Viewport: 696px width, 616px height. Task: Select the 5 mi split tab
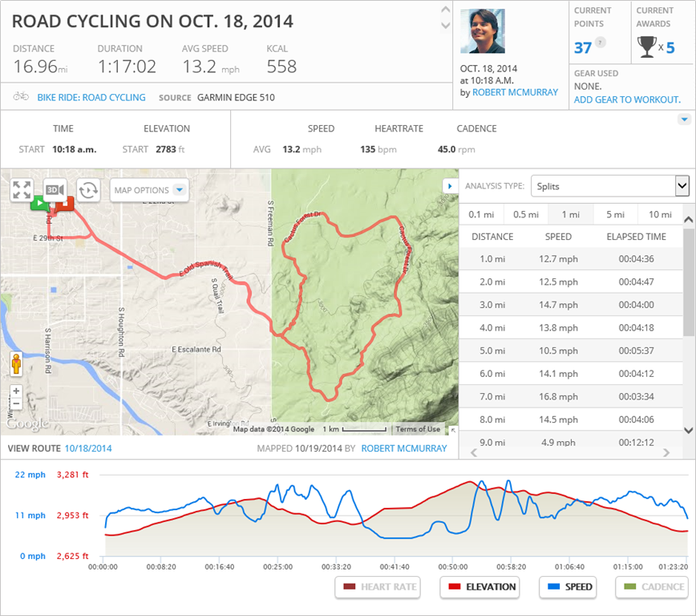pos(615,214)
